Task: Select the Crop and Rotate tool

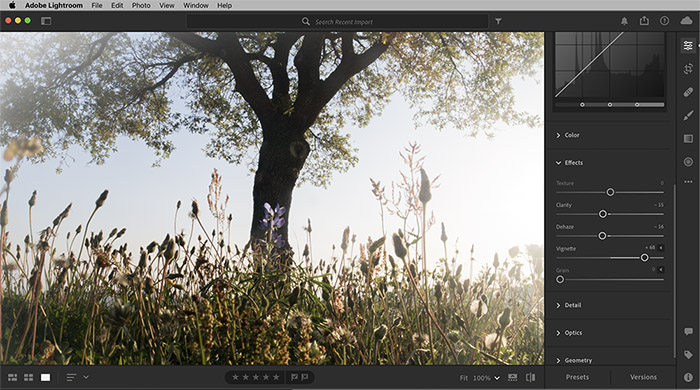Action: [x=688, y=69]
